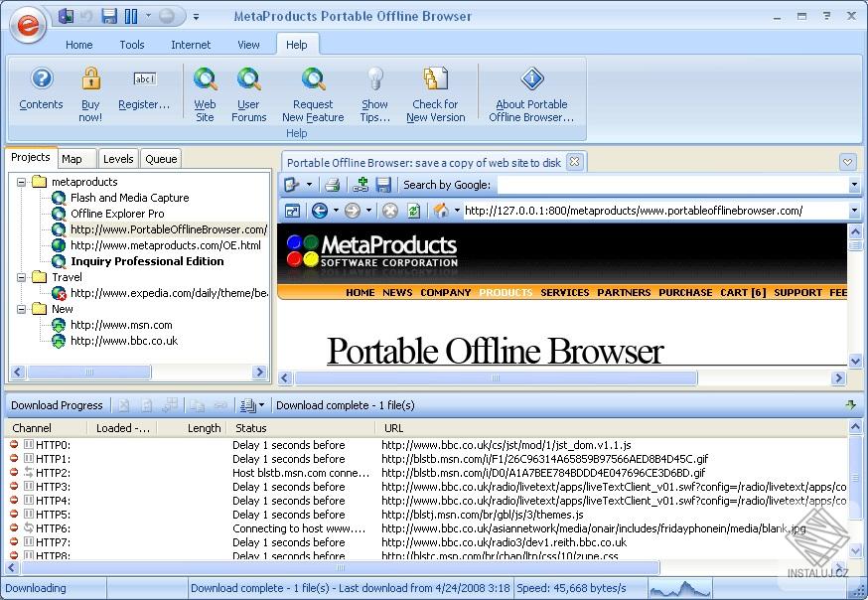Screen dimensions: 868x600
Task: Refresh the internal browser page
Action: [x=412, y=211]
